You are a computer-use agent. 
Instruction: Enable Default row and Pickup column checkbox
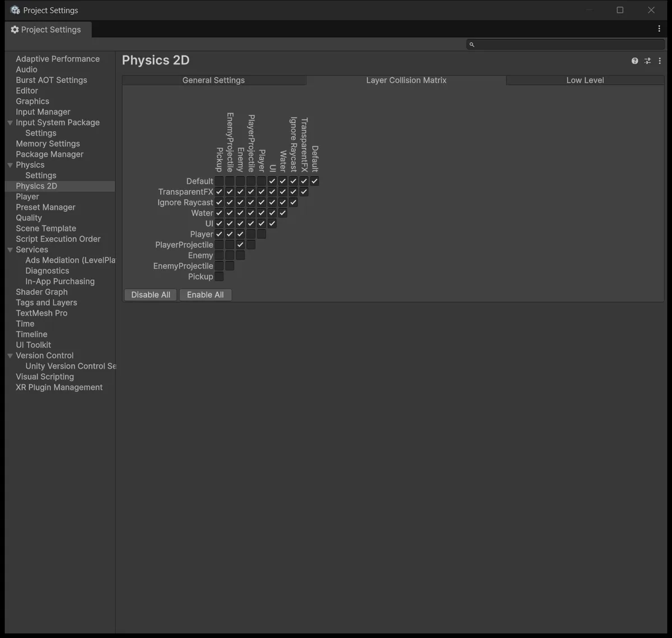[x=219, y=181]
